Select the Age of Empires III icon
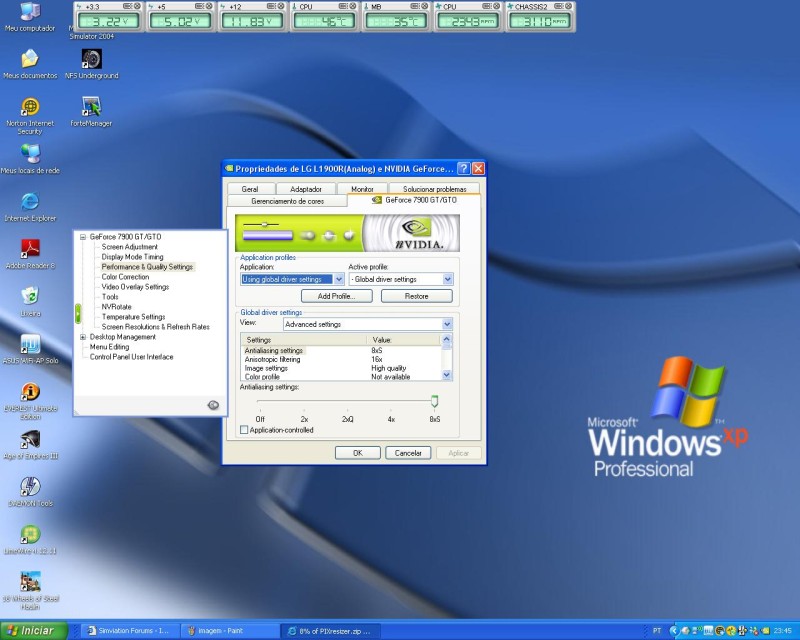800x640 pixels. (30, 439)
